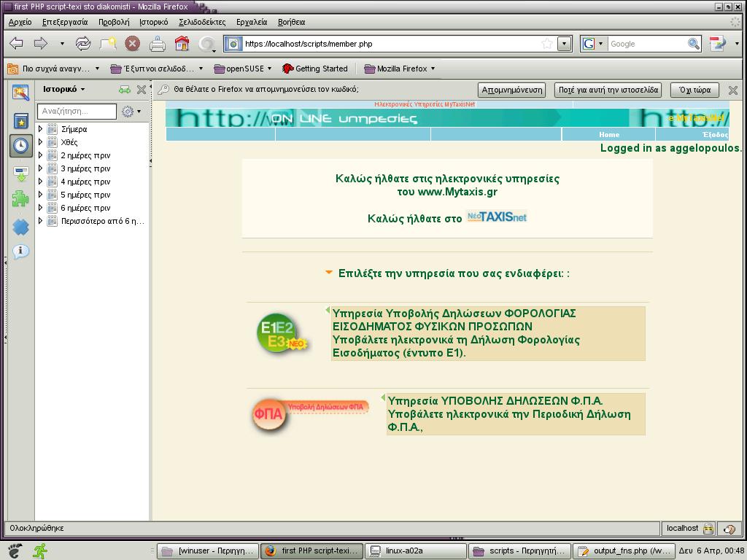747x560 pixels.
Task: Open the Εργαλεία menu
Action: pyautogui.click(x=252, y=22)
